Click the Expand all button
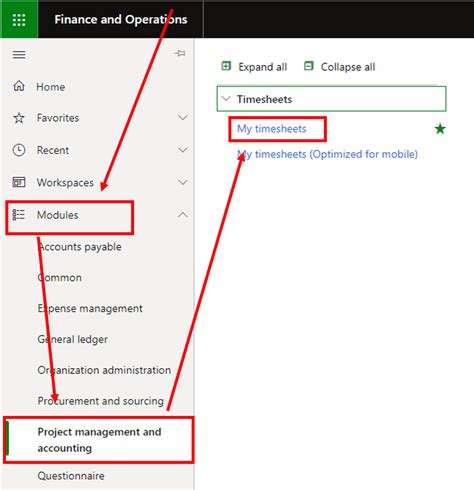 click(254, 67)
